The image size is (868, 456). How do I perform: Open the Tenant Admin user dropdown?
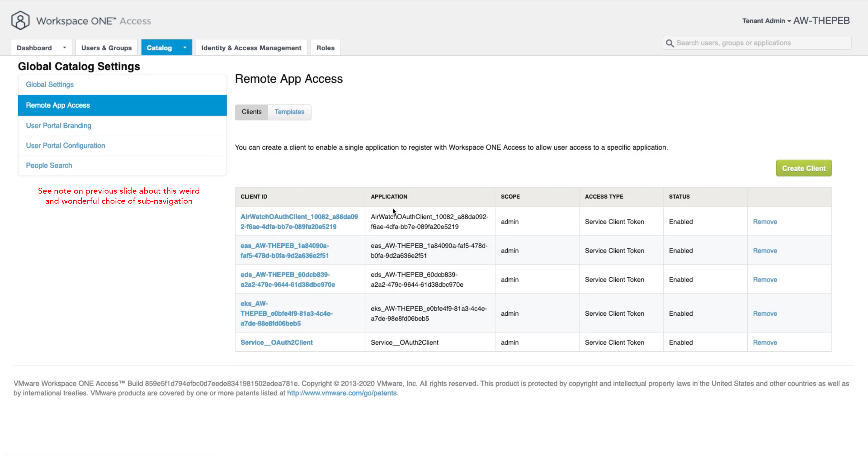[766, 21]
